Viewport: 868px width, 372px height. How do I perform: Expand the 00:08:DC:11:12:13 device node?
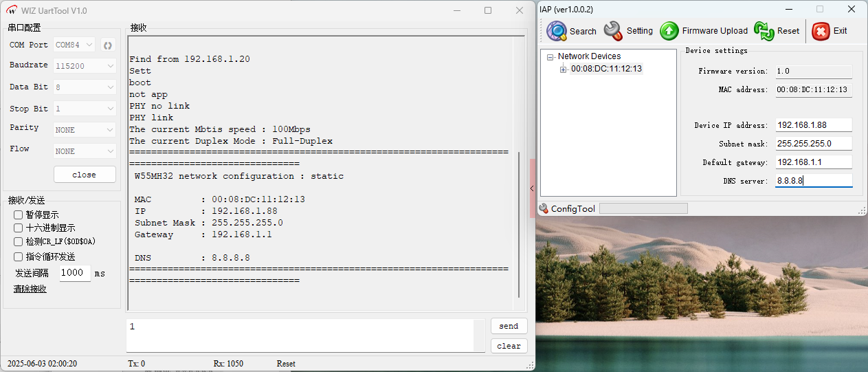[x=564, y=69]
